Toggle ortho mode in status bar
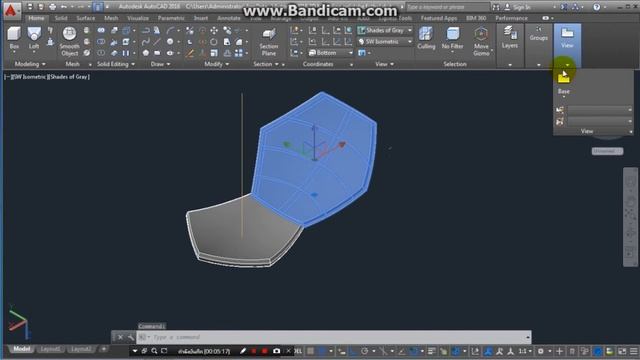Screen dimensions: 640x360 coord(353,351)
